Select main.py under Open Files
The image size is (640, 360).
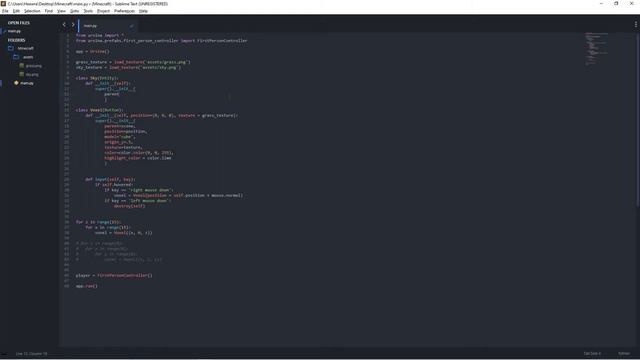tap(14, 31)
